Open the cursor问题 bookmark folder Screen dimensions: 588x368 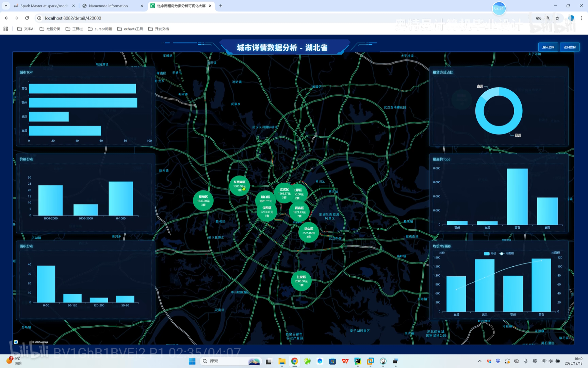100,29
